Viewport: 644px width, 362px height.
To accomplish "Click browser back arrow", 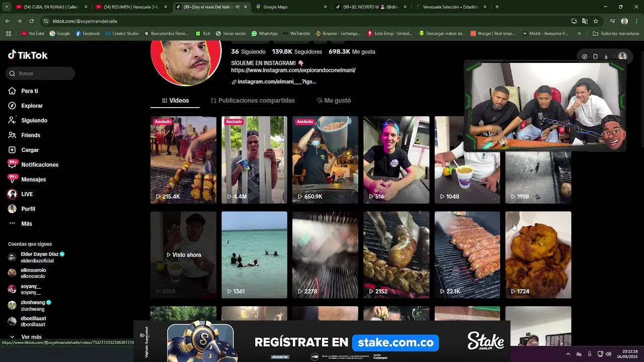I will point(7,21).
